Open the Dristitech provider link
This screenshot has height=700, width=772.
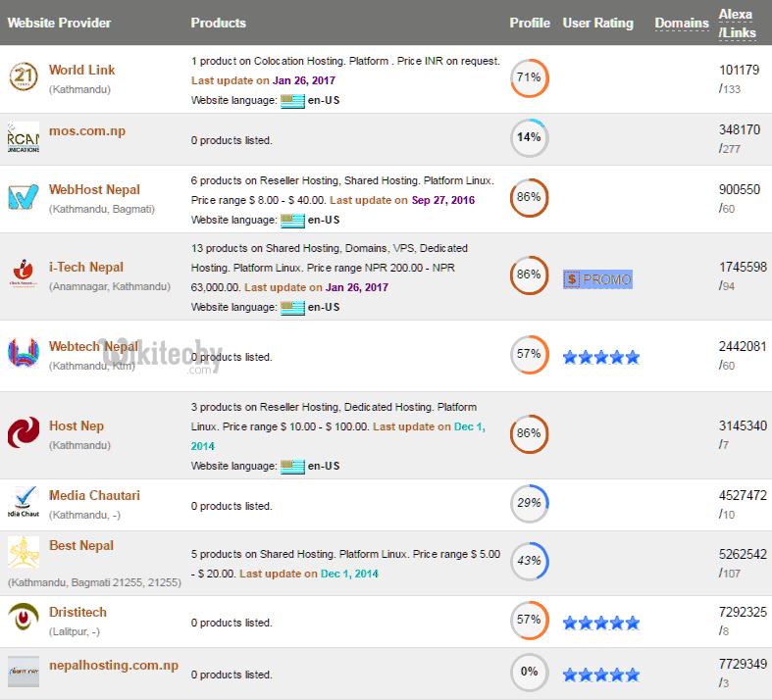click(77, 612)
